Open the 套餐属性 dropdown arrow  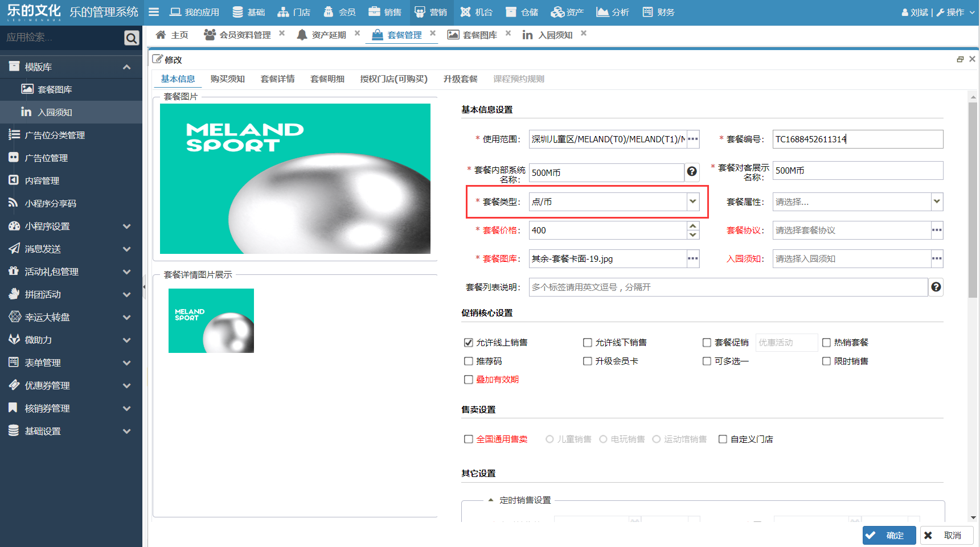point(937,201)
